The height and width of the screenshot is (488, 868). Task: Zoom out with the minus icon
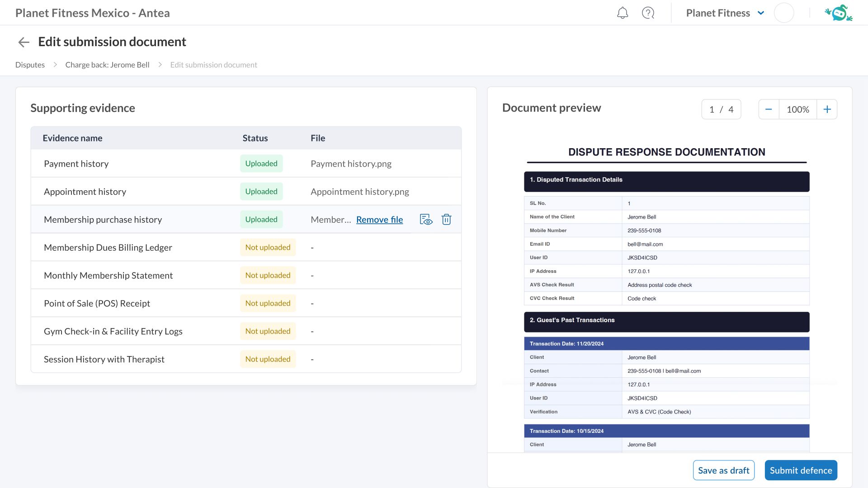pyautogui.click(x=769, y=109)
